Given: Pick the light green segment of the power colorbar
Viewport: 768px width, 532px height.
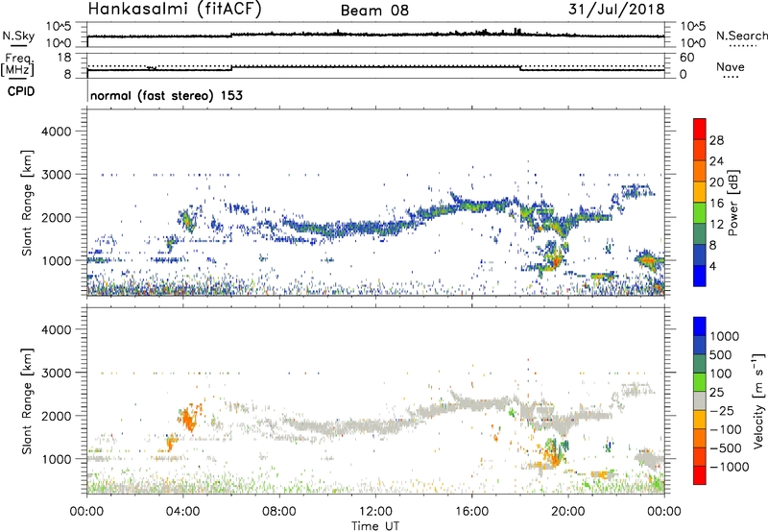Looking at the screenshot, I should pos(700,213).
